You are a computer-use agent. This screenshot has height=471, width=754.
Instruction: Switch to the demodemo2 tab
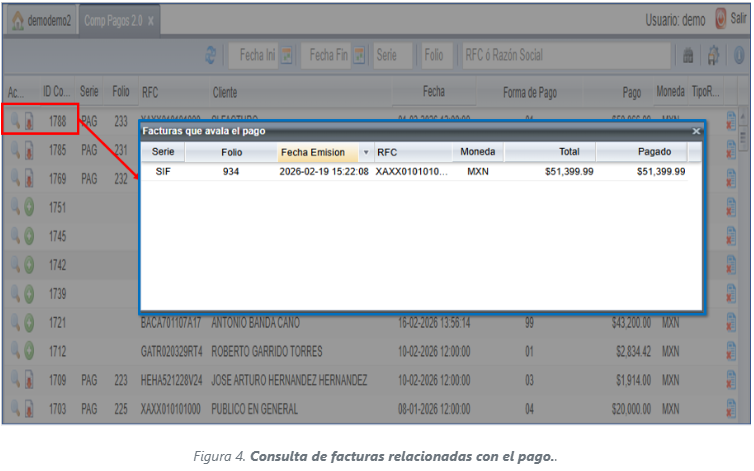(39, 20)
